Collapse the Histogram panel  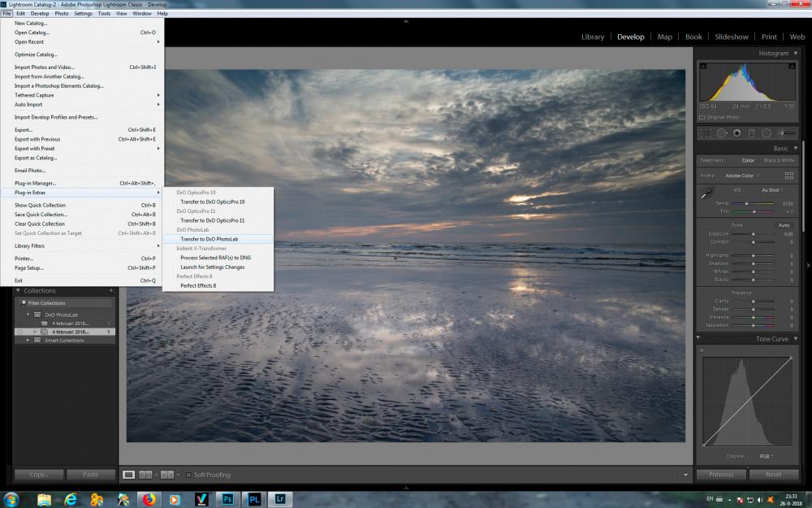click(x=796, y=54)
